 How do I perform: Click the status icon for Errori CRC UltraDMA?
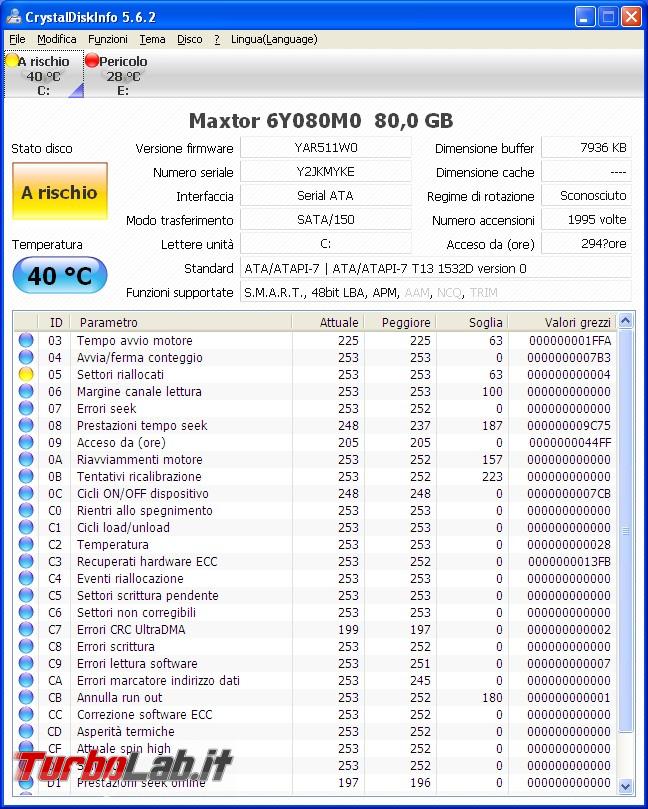[x=26, y=629]
